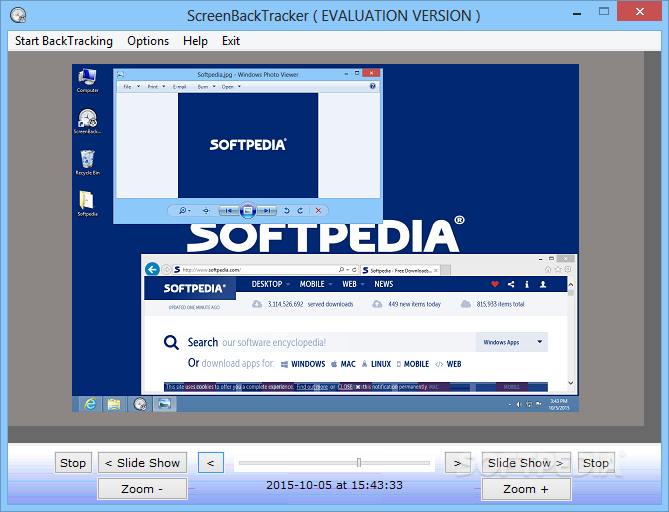Click Photo Viewer next image button
Viewport: 669px width, 512px height.
coord(267,210)
